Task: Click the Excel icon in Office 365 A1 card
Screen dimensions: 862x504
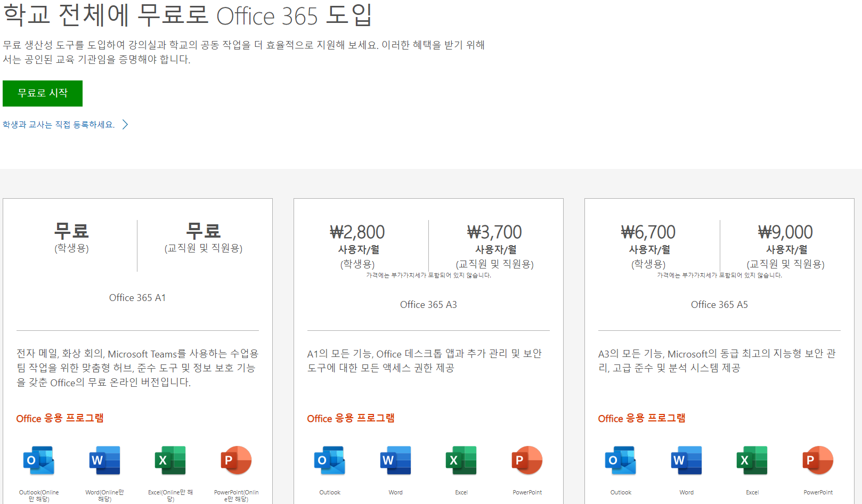Action: tap(170, 460)
